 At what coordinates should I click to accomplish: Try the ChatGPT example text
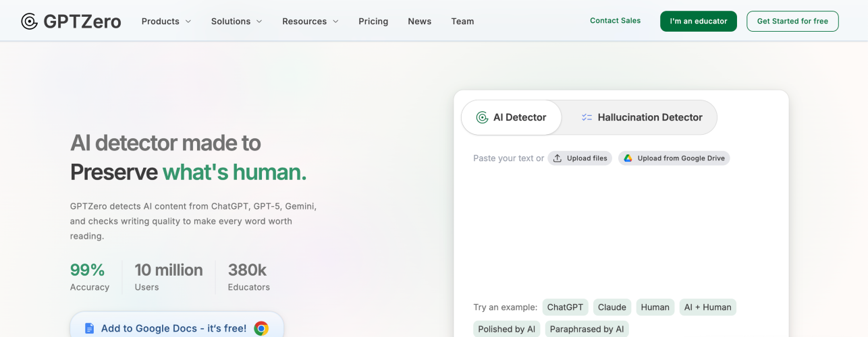[x=565, y=307]
